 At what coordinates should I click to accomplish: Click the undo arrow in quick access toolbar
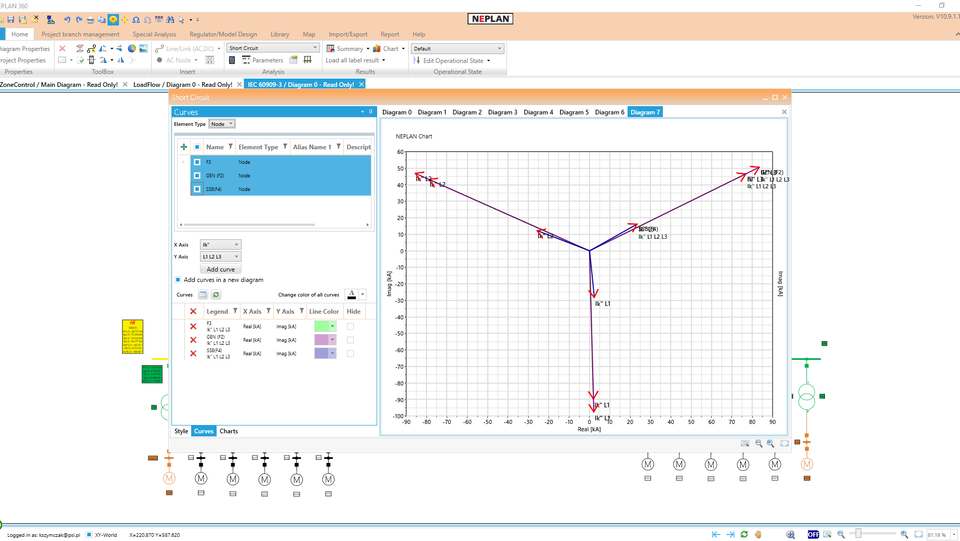(x=67, y=20)
